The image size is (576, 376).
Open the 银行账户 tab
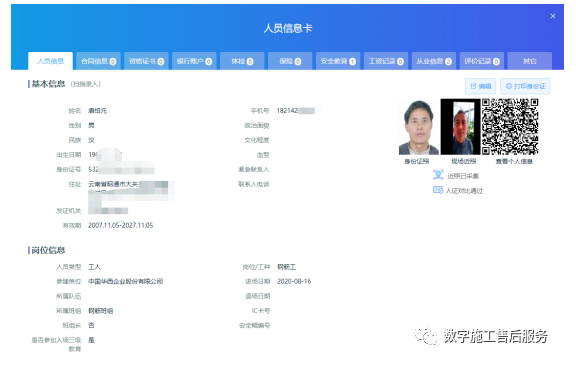click(x=194, y=61)
